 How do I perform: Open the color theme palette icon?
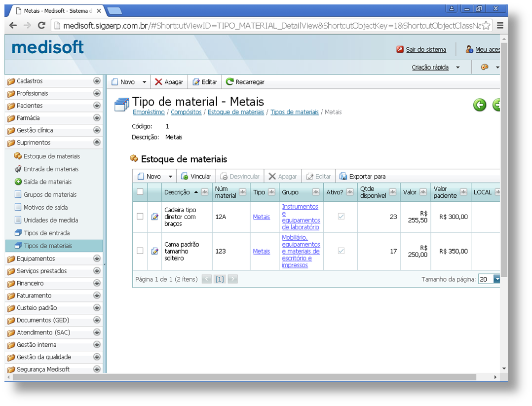pos(485,67)
